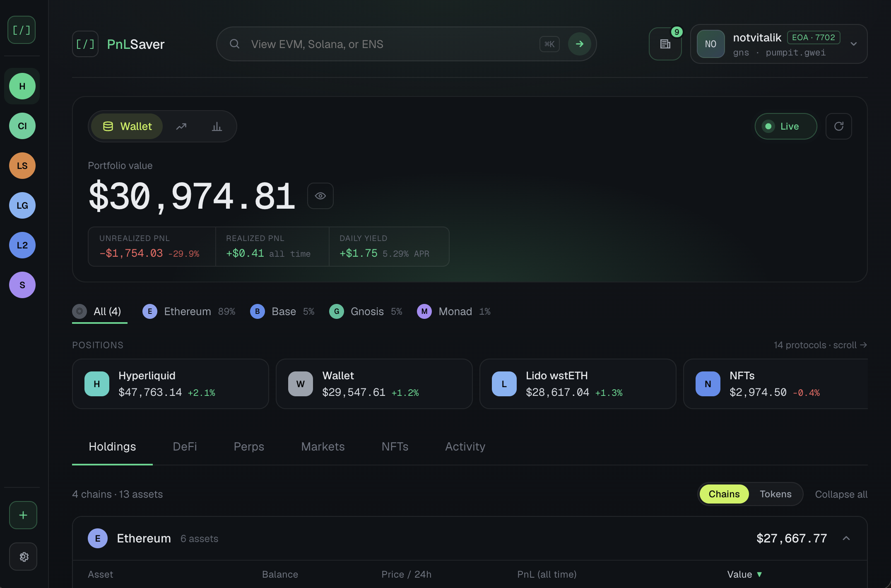The width and height of the screenshot is (891, 588).
Task: Open news feed icon with 9 badge
Action: point(665,44)
